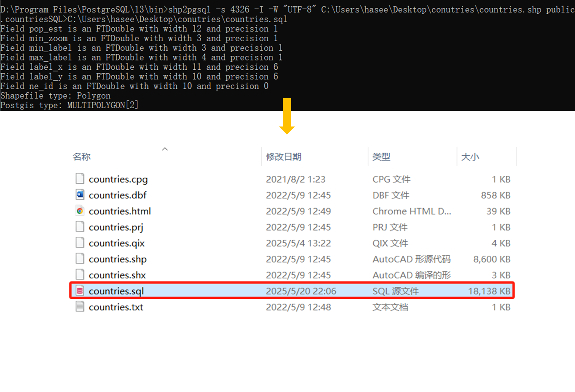The image size is (575, 392).
Task: Click the countries.shp file icon
Action: tap(80, 258)
